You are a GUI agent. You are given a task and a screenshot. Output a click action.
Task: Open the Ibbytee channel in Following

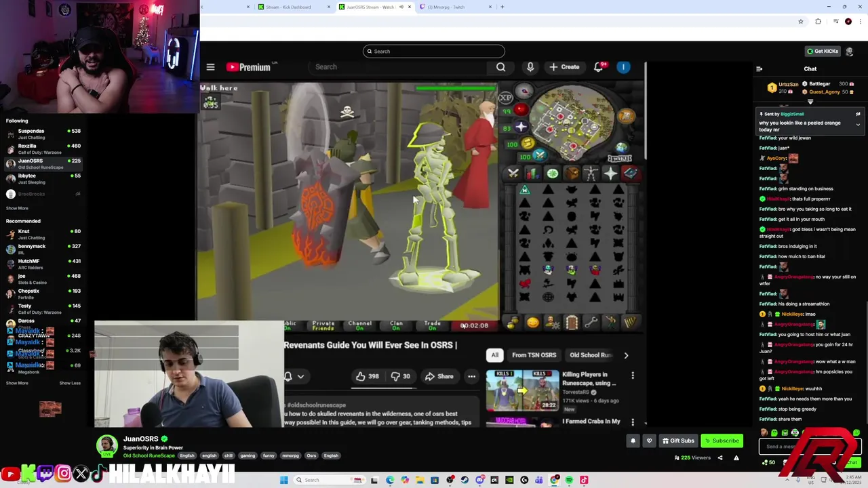click(43, 178)
